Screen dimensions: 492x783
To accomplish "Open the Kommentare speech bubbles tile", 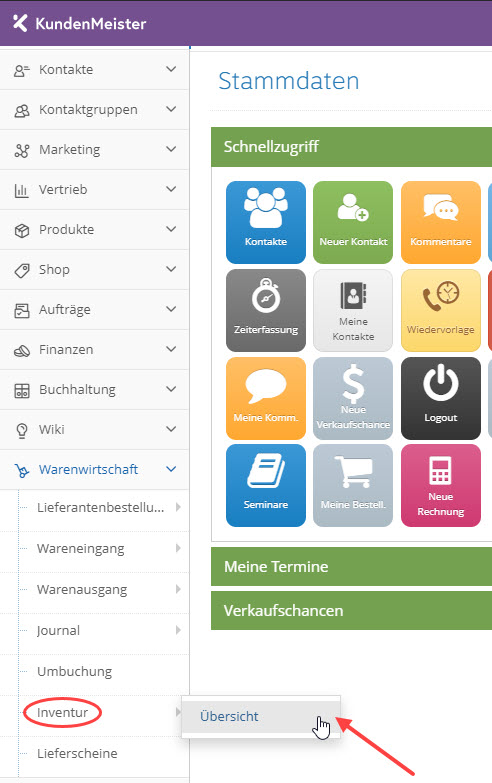I will point(441,222).
